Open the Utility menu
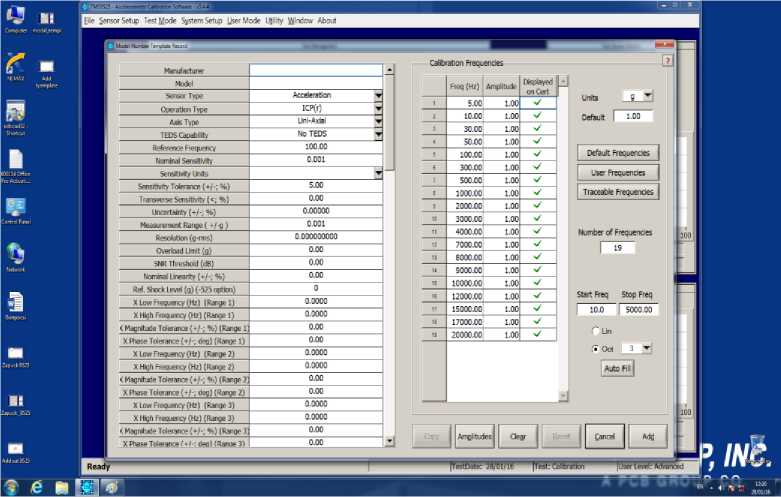The height and width of the screenshot is (497, 781). click(x=274, y=20)
